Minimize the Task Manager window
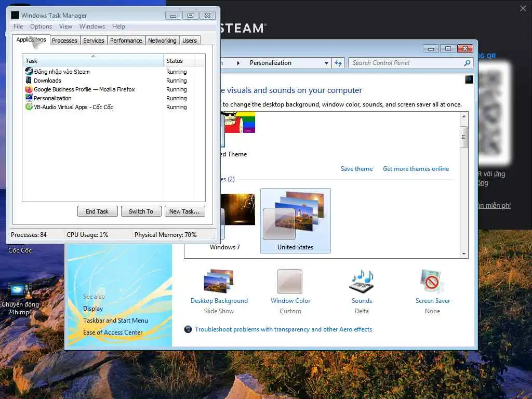Image resolution: width=532 pixels, height=399 pixels. (173, 15)
